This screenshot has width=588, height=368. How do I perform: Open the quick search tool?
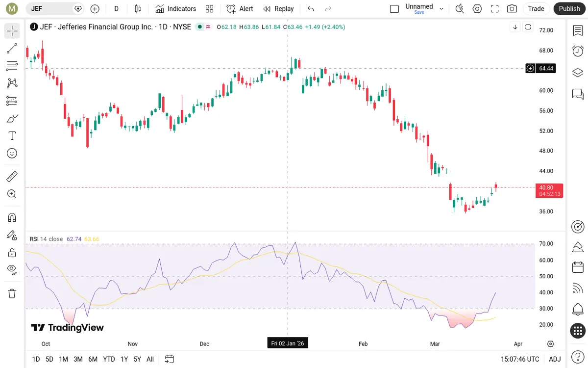[x=460, y=9]
